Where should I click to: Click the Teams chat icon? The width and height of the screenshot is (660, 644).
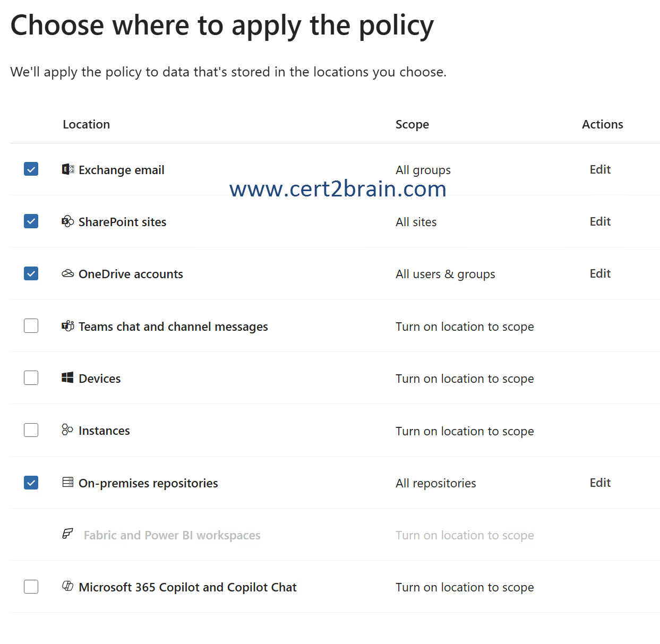(67, 326)
